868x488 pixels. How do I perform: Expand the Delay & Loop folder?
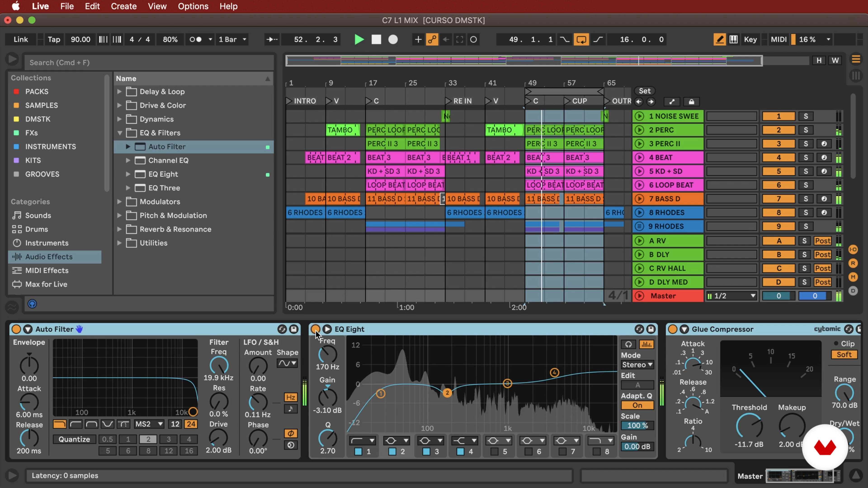(x=119, y=91)
